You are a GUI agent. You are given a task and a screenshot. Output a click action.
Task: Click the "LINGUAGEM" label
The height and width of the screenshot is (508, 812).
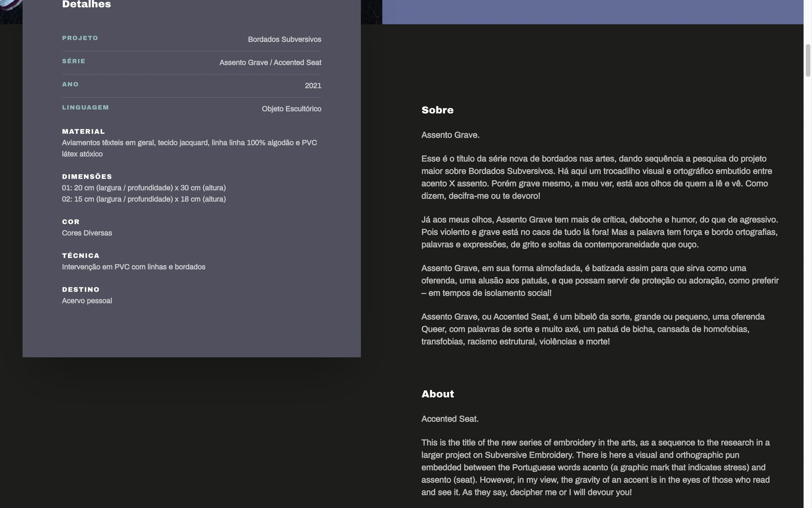click(85, 108)
